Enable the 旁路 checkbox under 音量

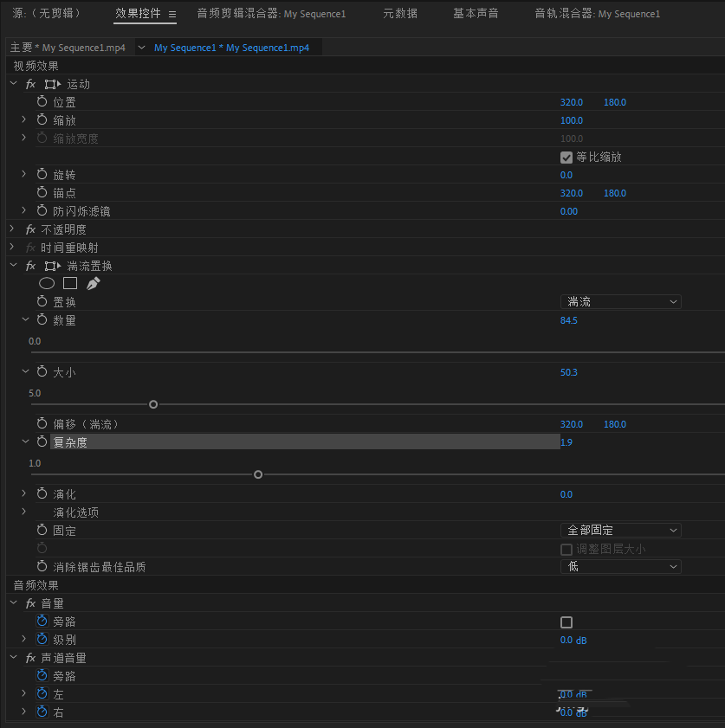(566, 622)
